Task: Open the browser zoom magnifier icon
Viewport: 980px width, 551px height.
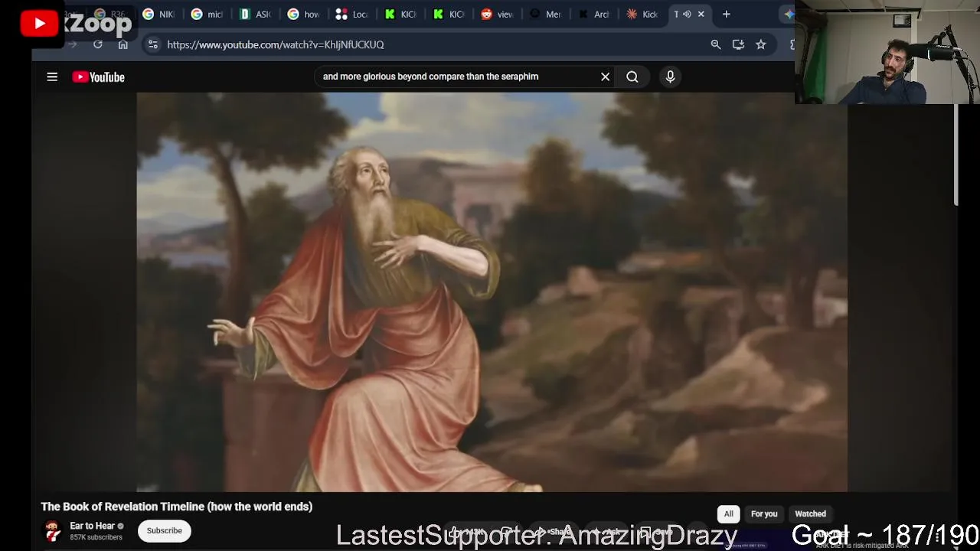Action: tap(716, 44)
